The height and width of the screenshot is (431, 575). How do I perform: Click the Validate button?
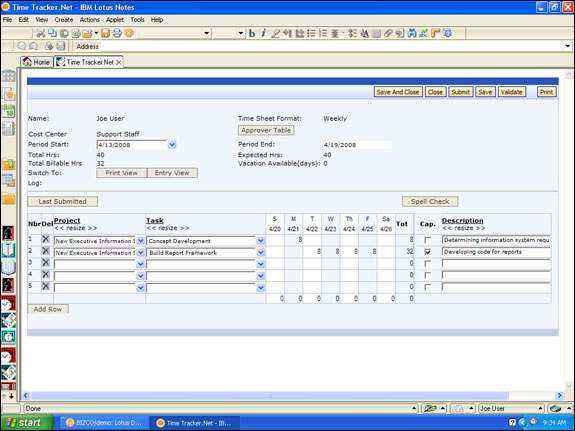click(512, 92)
